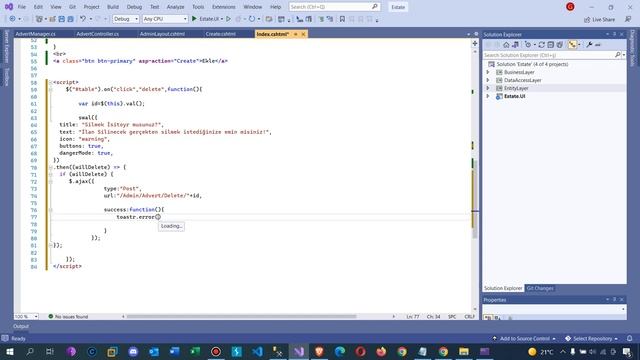
Task: Open the Any CPU platform dropdown
Action: coord(165,19)
